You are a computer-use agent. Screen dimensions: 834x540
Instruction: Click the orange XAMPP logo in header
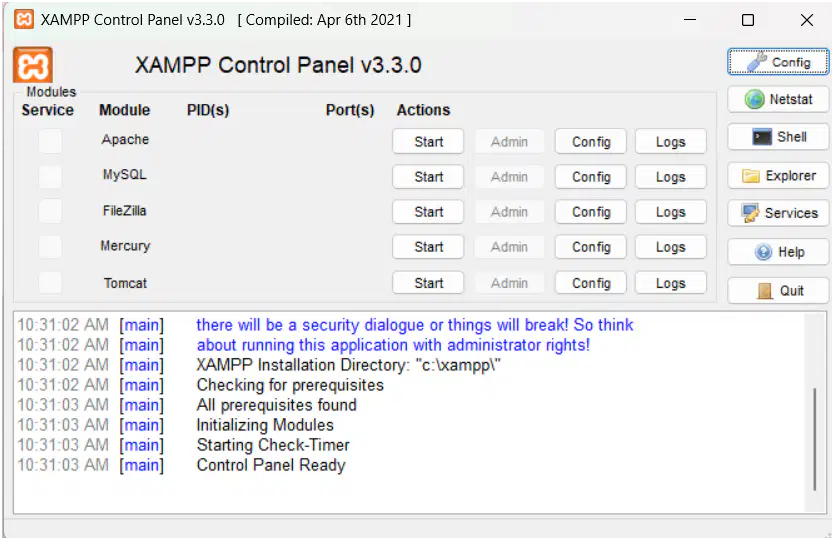[33, 65]
